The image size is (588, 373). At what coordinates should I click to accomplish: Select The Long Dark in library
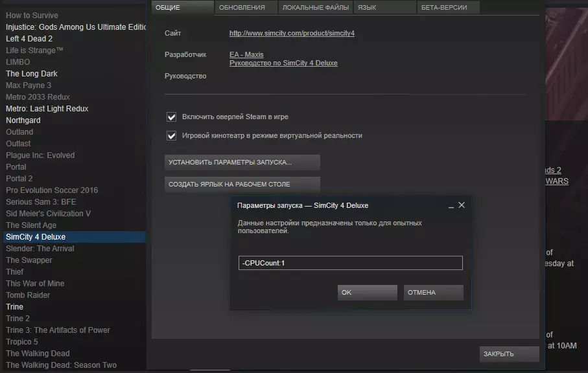pos(32,73)
